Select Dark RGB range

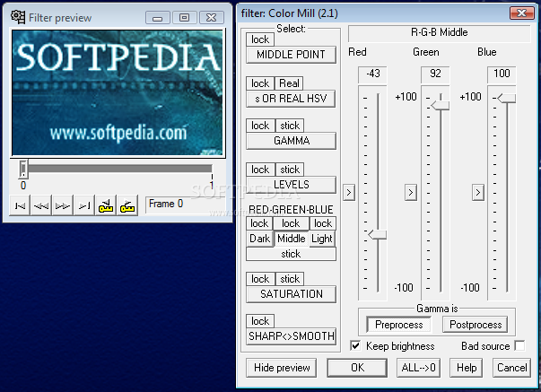click(259, 239)
